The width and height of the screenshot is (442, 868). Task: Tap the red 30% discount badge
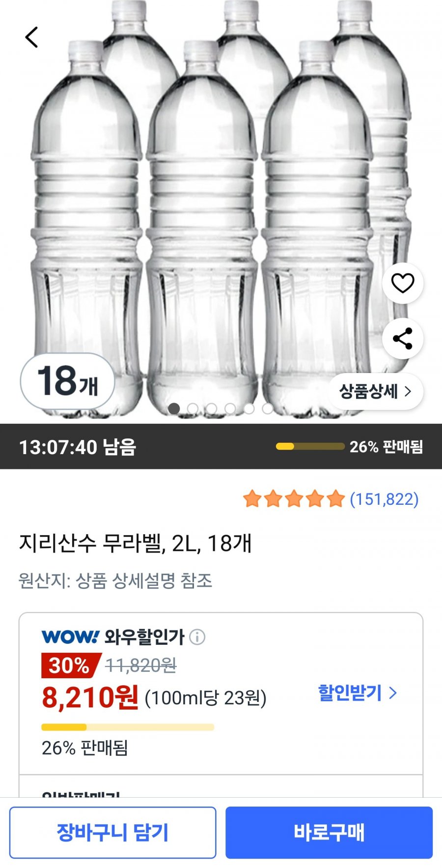[70, 665]
